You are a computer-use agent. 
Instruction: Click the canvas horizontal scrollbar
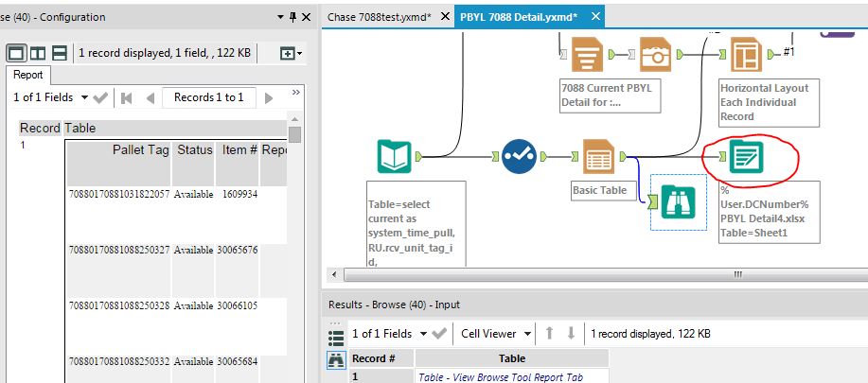(x=606, y=274)
